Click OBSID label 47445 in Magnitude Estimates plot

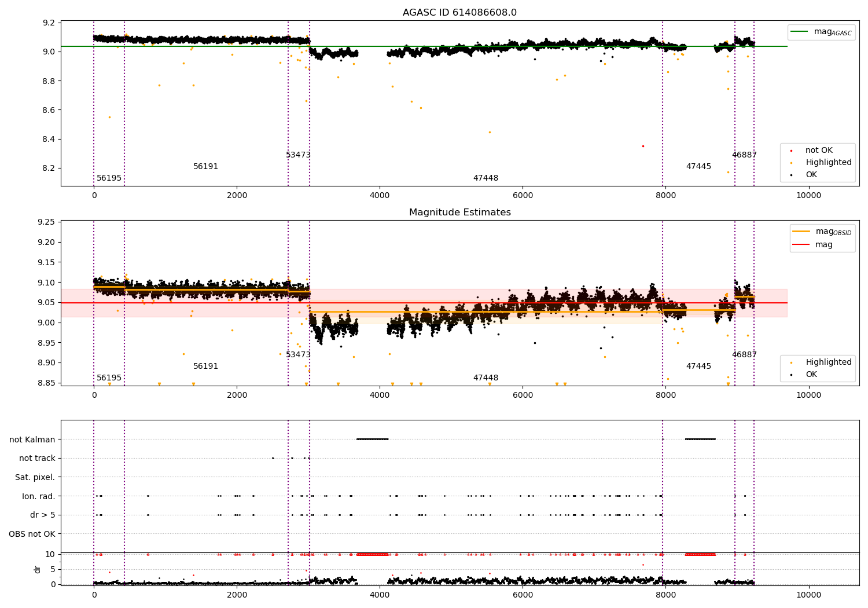(x=698, y=367)
